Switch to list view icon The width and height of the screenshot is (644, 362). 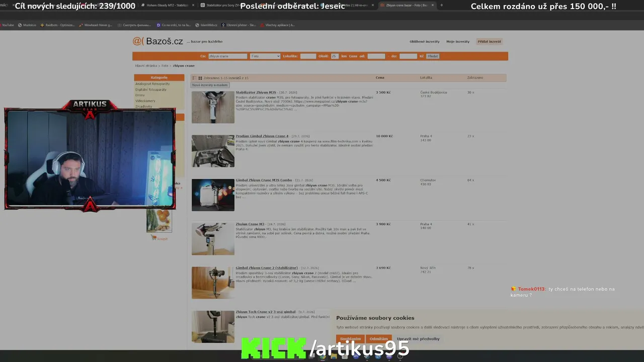pyautogui.click(x=194, y=78)
